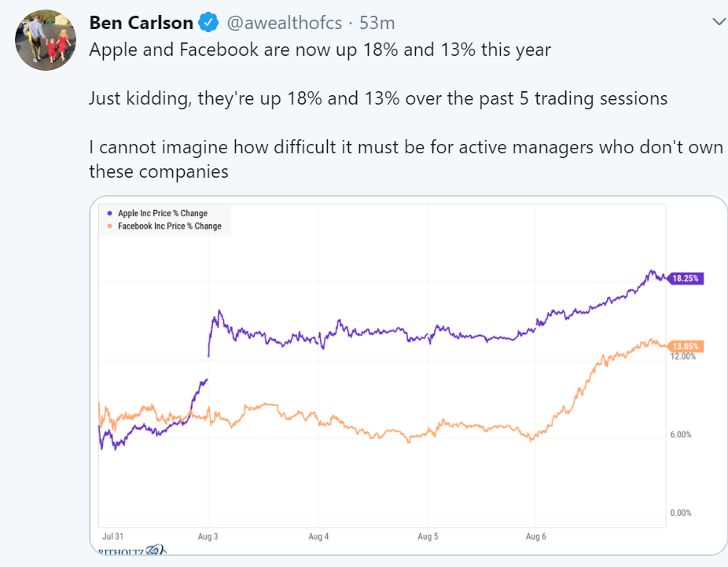Open Ben Carlson's profile avatar photo
Viewport: 728px width, 567px height.
click(x=46, y=39)
